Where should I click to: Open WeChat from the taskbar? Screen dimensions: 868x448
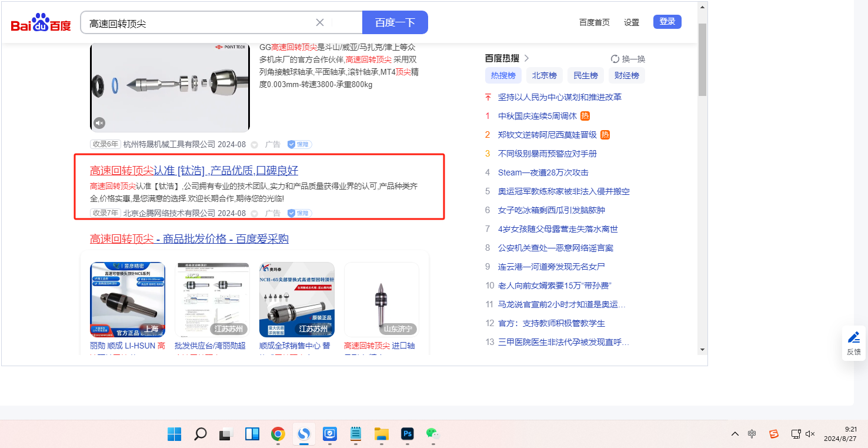(x=433, y=434)
